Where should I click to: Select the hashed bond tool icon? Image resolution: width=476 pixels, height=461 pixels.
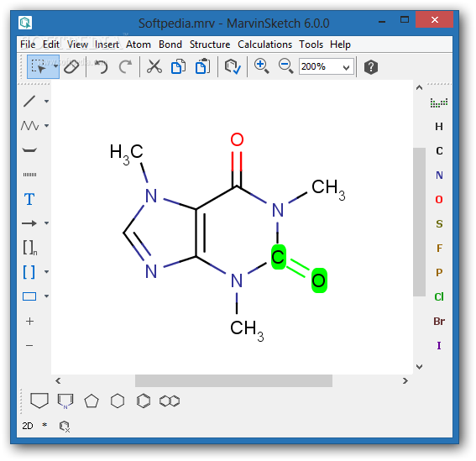pyautogui.click(x=29, y=175)
